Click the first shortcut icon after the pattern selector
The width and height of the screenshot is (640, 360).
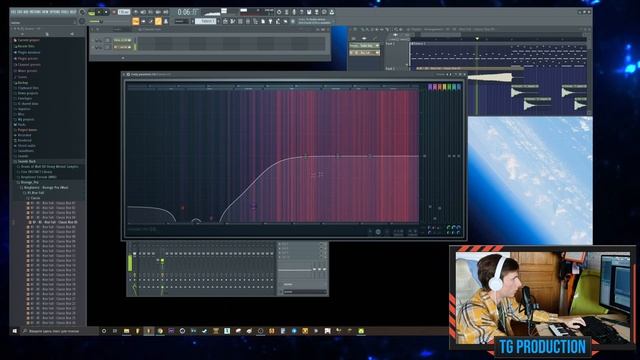click(x=225, y=21)
